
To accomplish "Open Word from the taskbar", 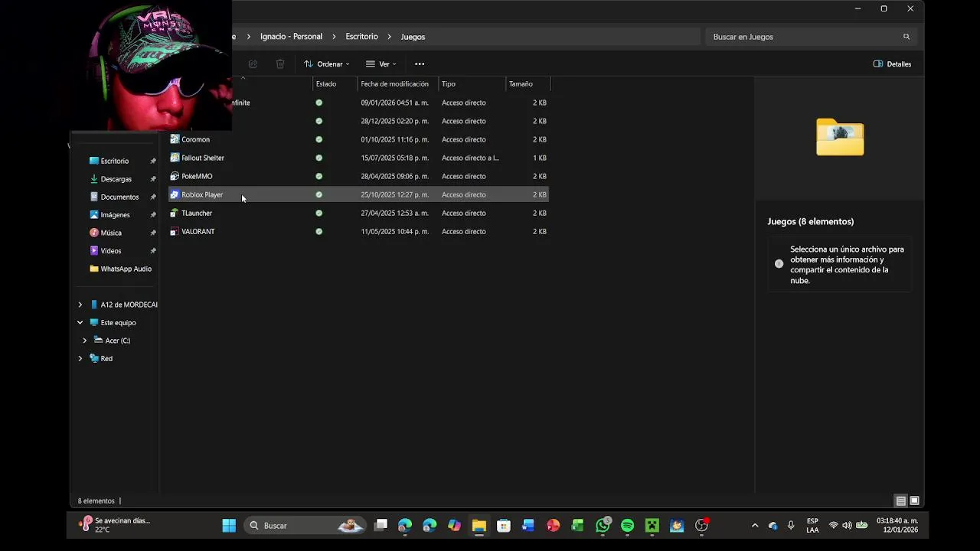I will click(528, 526).
